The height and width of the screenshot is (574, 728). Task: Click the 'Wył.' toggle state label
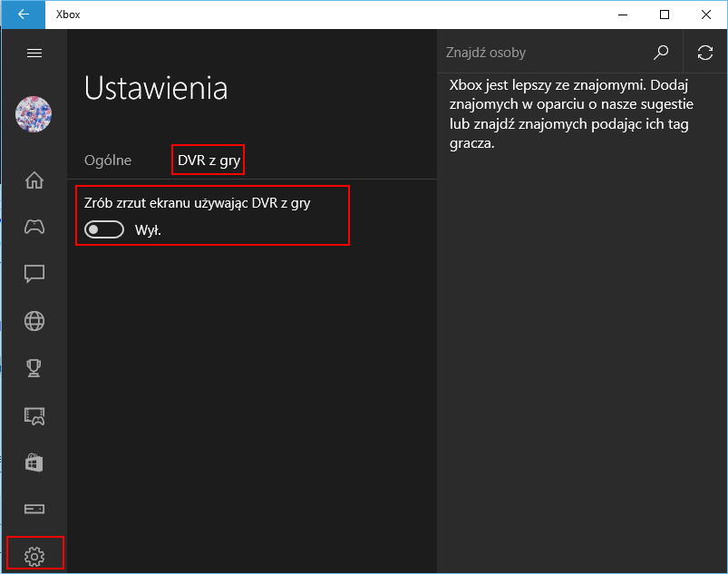click(148, 230)
